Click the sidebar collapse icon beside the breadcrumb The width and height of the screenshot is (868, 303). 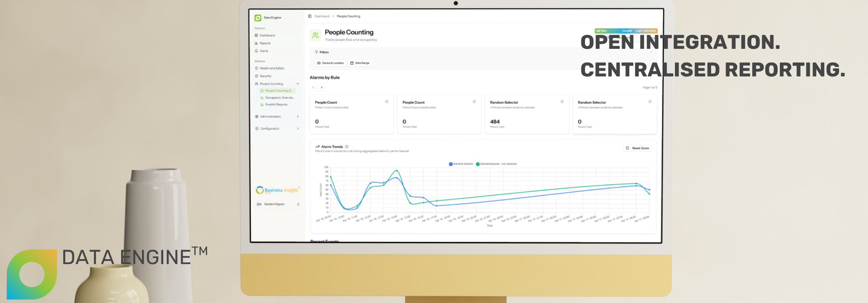click(310, 16)
